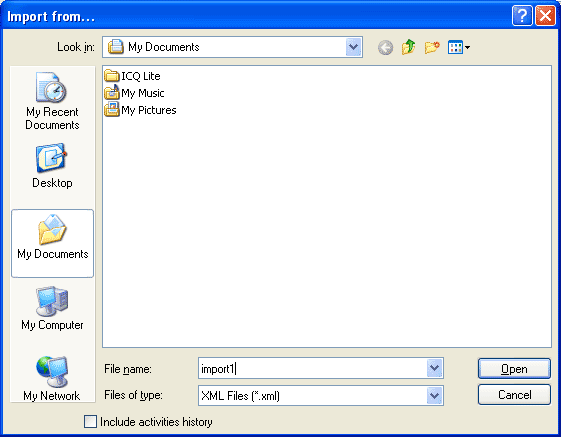This screenshot has height=437, width=561.
Task: Open My Network in places bar
Action: [52, 379]
